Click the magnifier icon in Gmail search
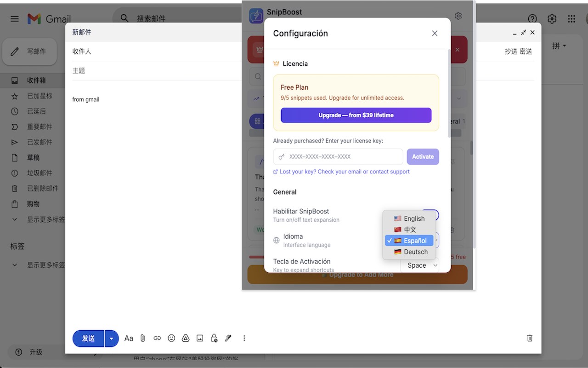This screenshot has width=588, height=368. click(124, 18)
